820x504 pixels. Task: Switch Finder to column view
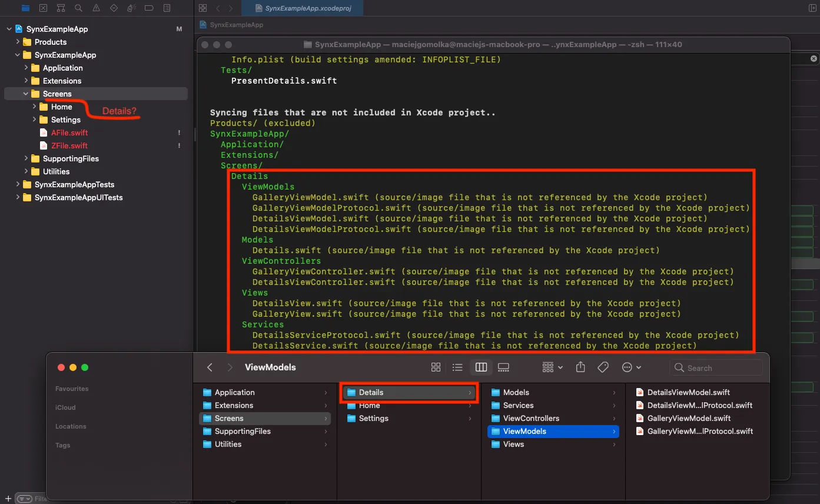click(481, 367)
